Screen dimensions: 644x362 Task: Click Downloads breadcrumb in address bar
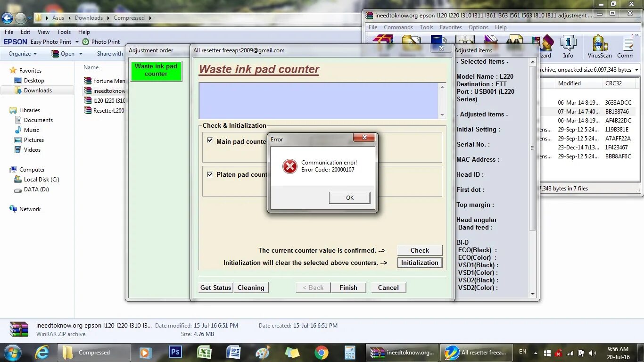[89, 18]
